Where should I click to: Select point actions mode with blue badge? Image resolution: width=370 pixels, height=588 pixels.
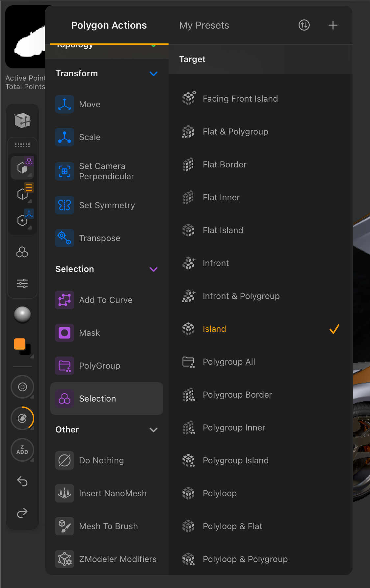(x=22, y=220)
